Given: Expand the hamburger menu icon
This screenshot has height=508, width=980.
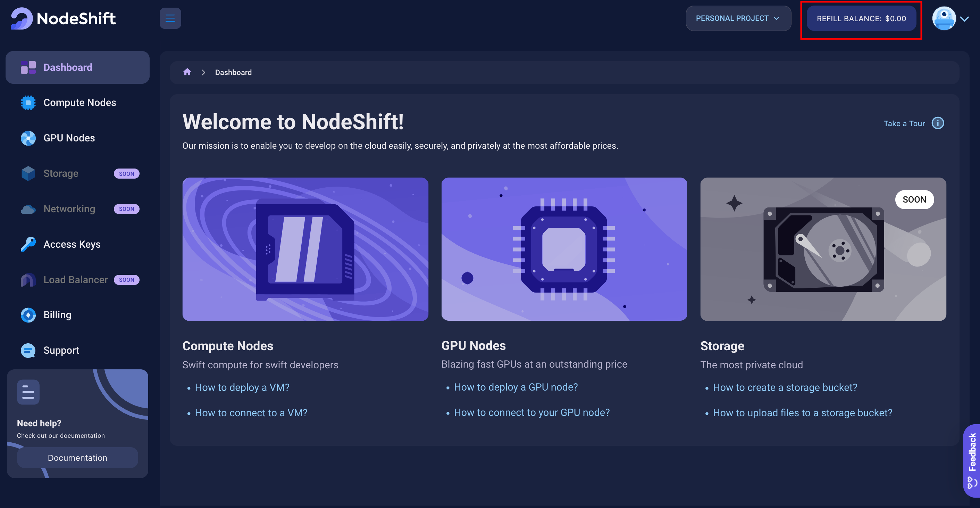Looking at the screenshot, I should pos(170,18).
